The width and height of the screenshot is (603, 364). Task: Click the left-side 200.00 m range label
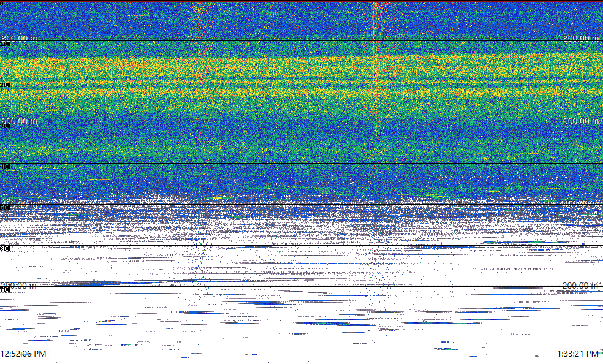[x=19, y=286]
